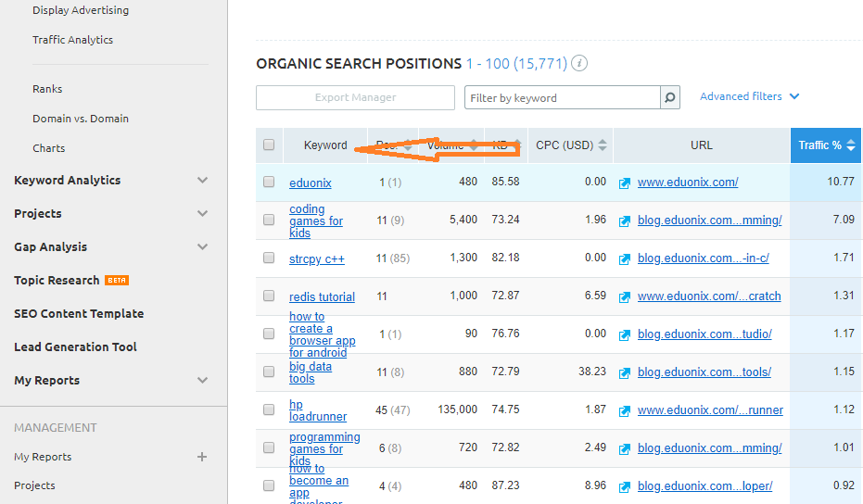The height and width of the screenshot is (504, 863).
Task: Sort by Traffic % using its sort arrows
Action: tap(851, 145)
